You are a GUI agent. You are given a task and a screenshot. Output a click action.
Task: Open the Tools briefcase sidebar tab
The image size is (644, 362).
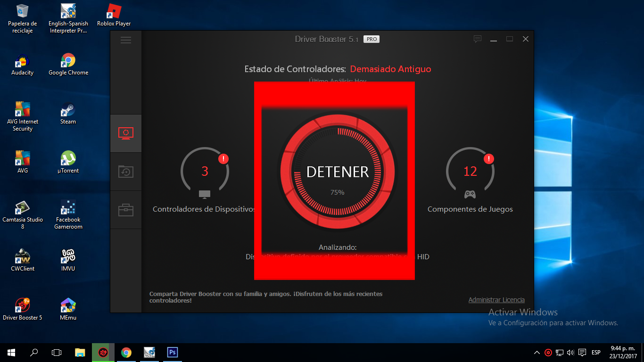point(126,210)
